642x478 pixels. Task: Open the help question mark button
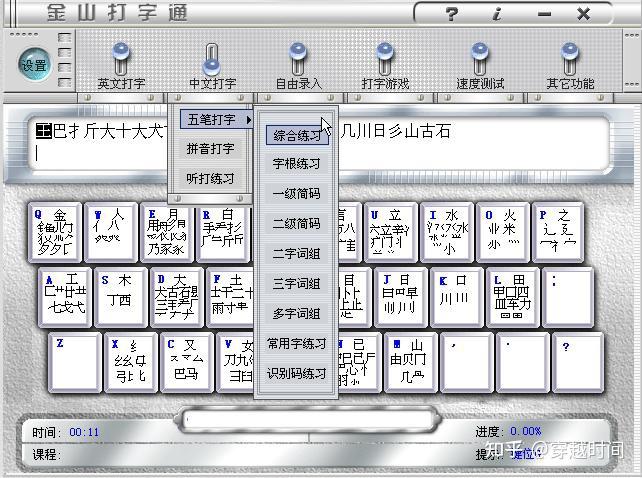(x=451, y=14)
